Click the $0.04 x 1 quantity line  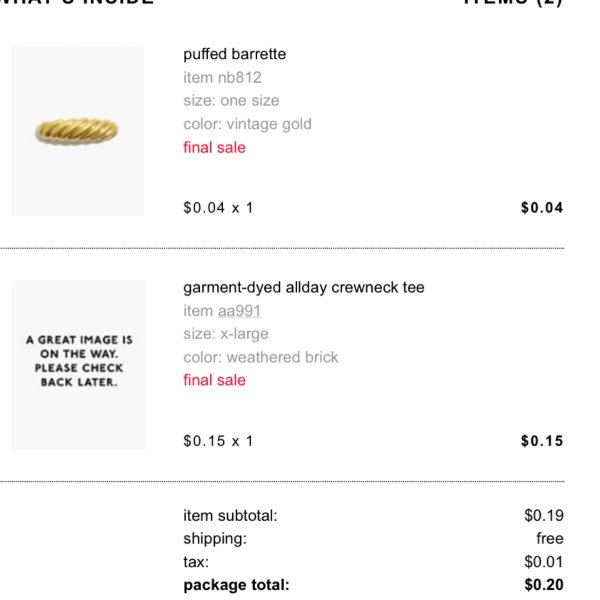point(218,208)
